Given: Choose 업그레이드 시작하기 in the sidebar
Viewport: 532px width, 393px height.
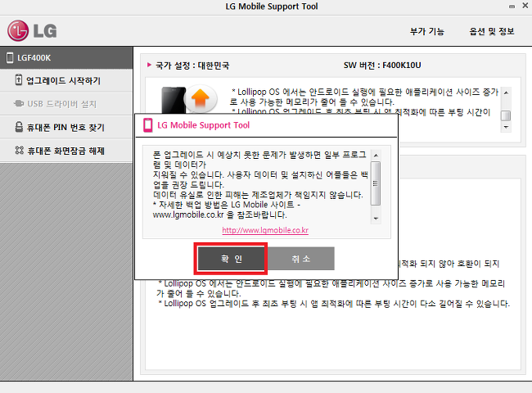Looking at the screenshot, I should pos(66,81).
